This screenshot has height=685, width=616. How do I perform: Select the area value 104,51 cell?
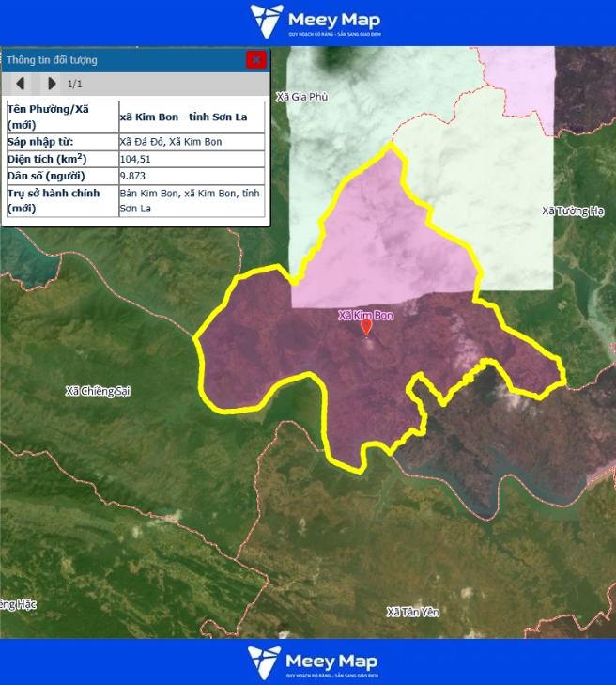pos(192,159)
